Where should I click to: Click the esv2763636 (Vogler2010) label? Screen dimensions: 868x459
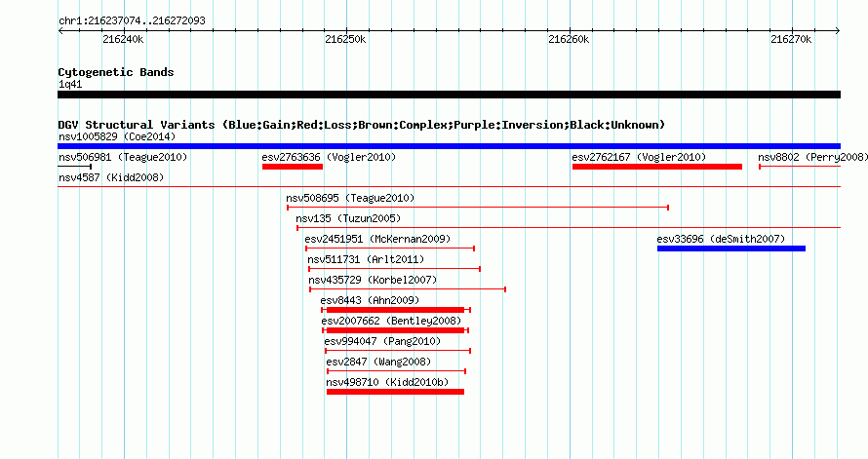click(x=329, y=157)
